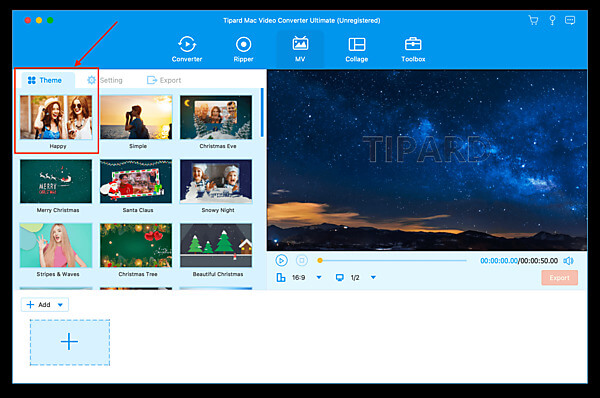The image size is (600, 398).
Task: Open the Converter module
Action: [187, 49]
